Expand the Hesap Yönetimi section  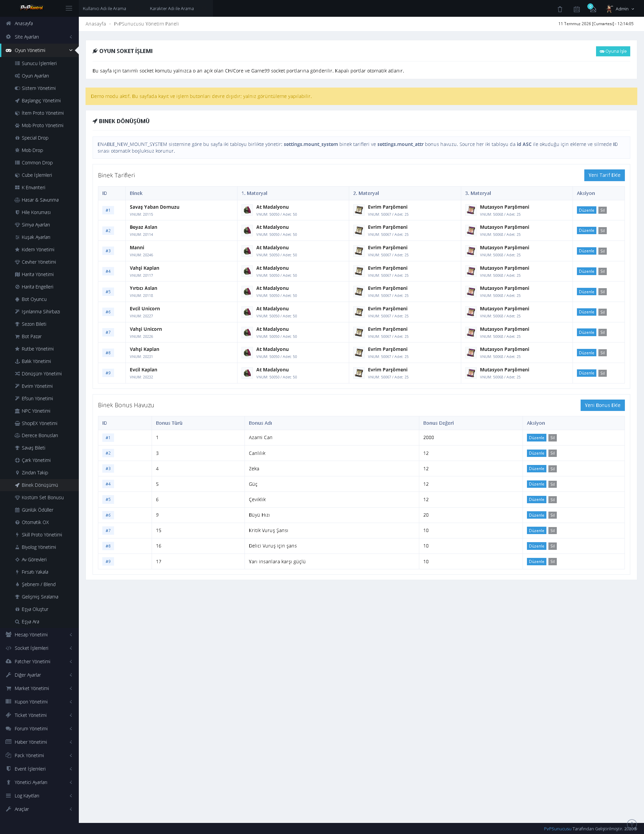tap(39, 634)
